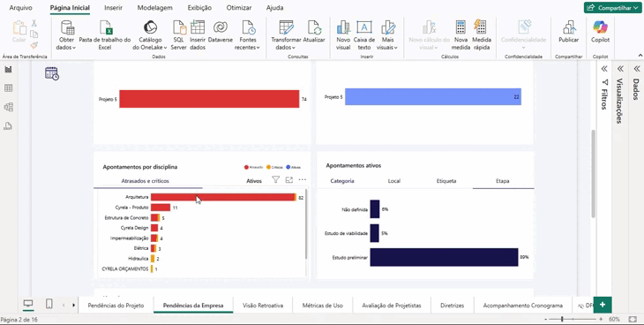Viewport: 644px width, 325px height.
Task: Open the Obter dados icon
Action: coord(67,27)
